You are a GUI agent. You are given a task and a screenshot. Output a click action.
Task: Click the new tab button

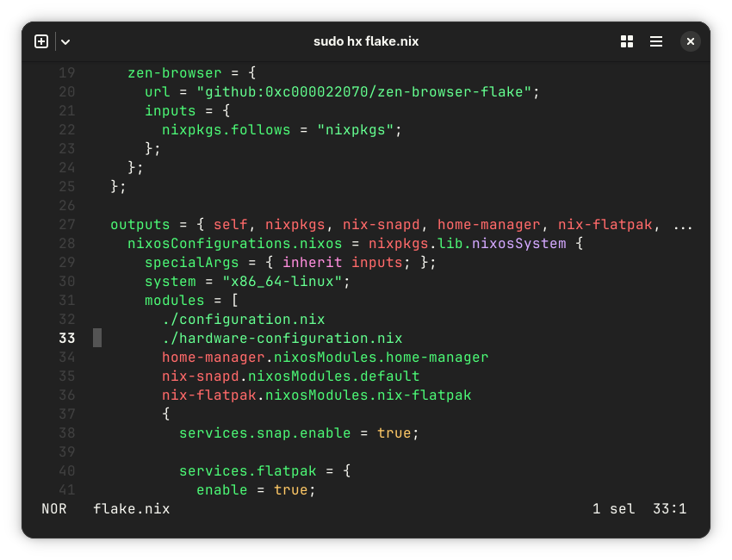click(41, 41)
